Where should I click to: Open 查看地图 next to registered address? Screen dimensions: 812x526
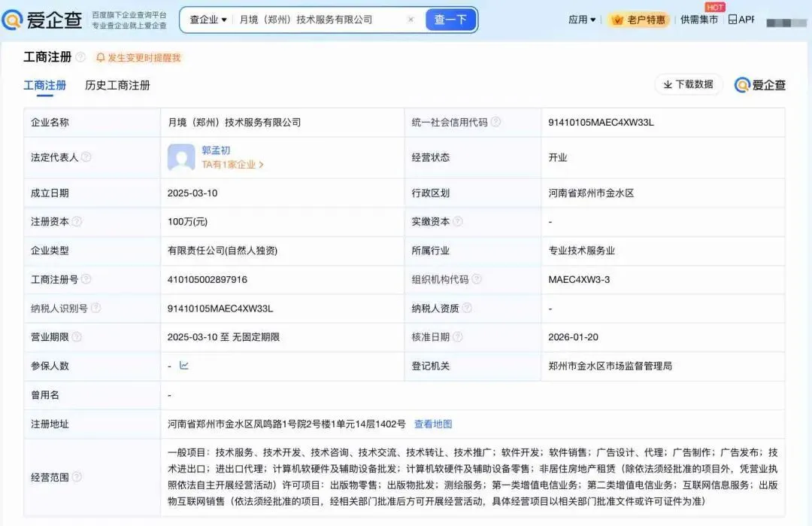(x=432, y=424)
